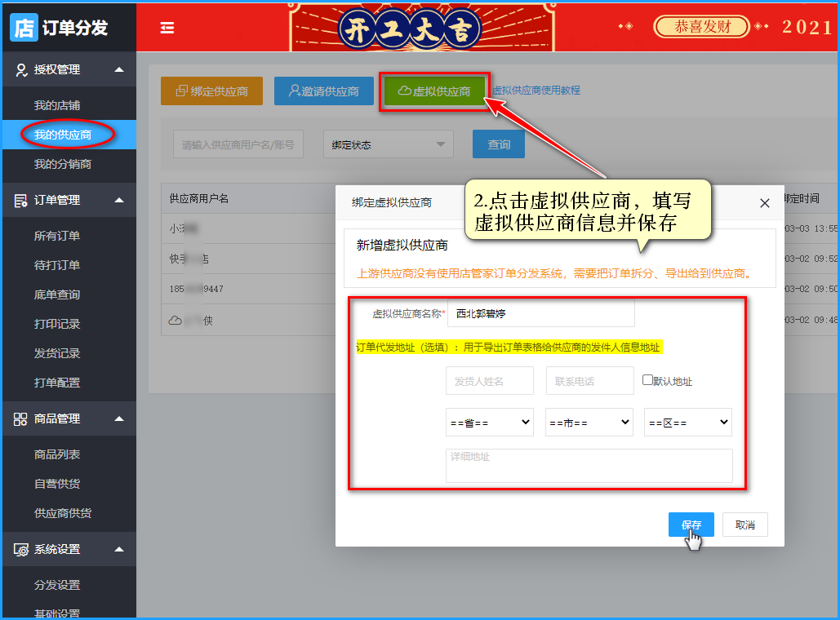Click the 店 app logo icon
Image resolution: width=840 pixels, height=620 pixels.
24,27
